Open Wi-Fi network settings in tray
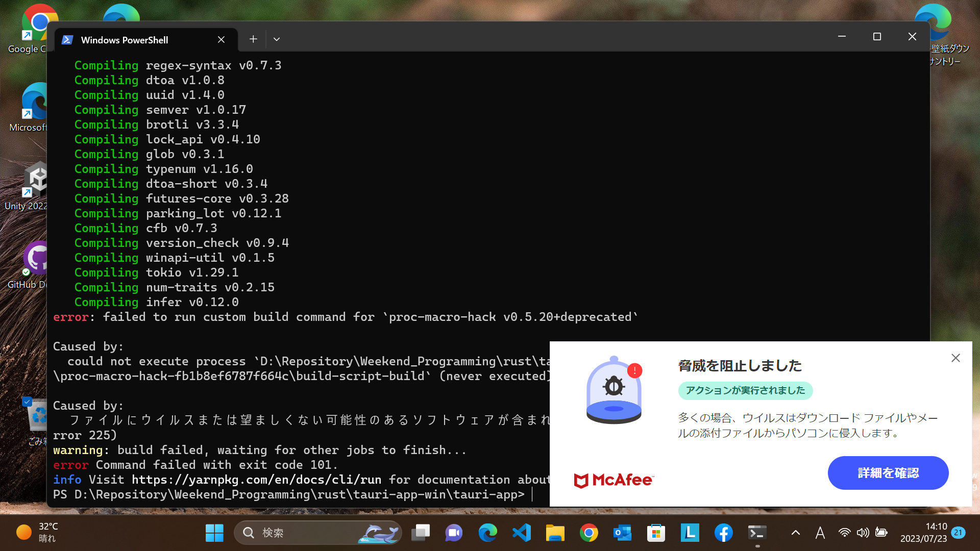Image resolution: width=980 pixels, height=551 pixels. 844,533
